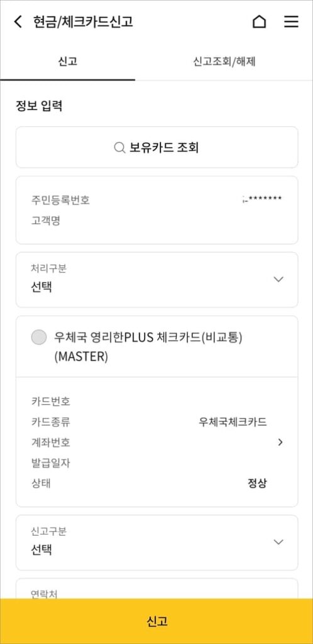
Task: Open the 신고구분 선택 field
Action: pos(156,543)
